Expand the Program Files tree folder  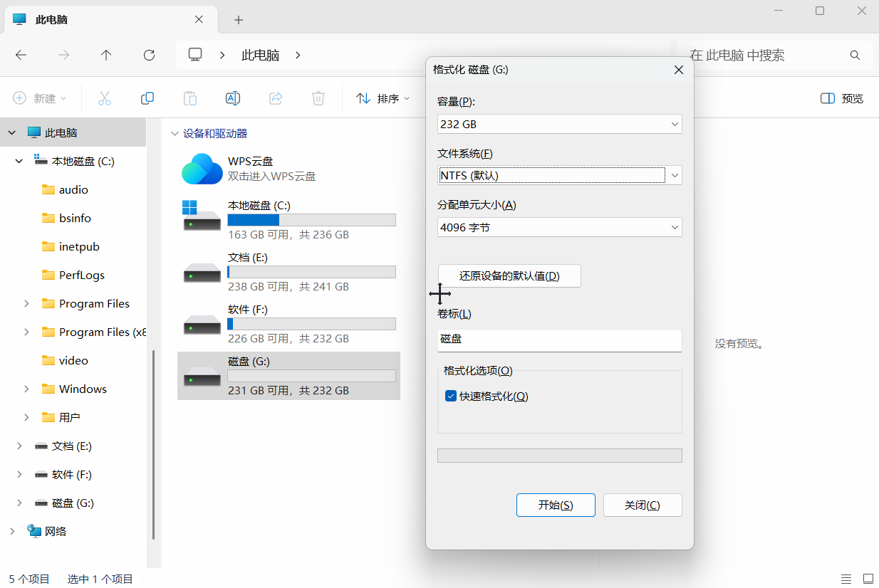tap(27, 303)
